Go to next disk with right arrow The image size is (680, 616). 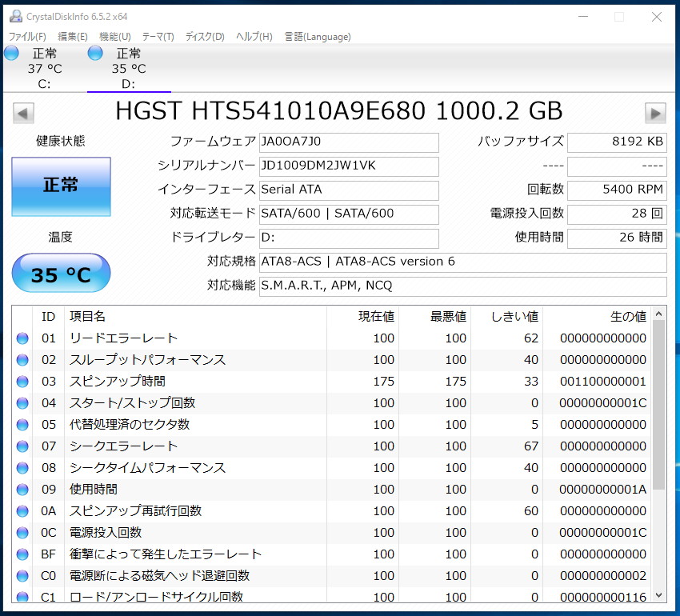[655, 114]
